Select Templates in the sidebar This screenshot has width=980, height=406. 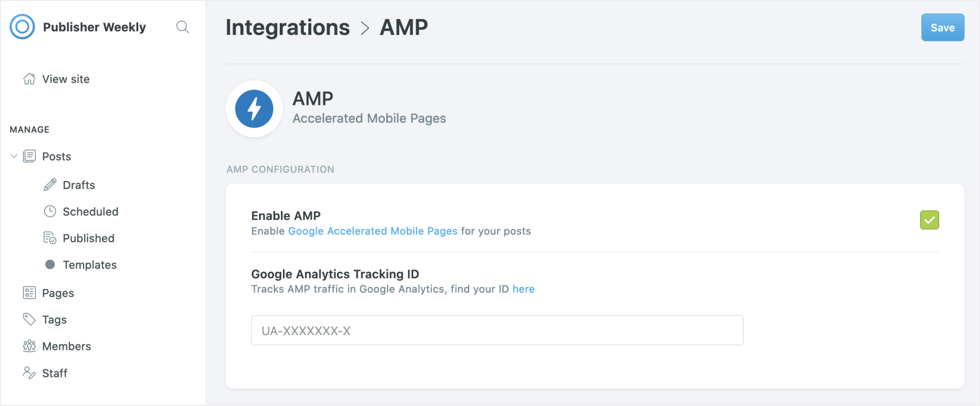90,265
